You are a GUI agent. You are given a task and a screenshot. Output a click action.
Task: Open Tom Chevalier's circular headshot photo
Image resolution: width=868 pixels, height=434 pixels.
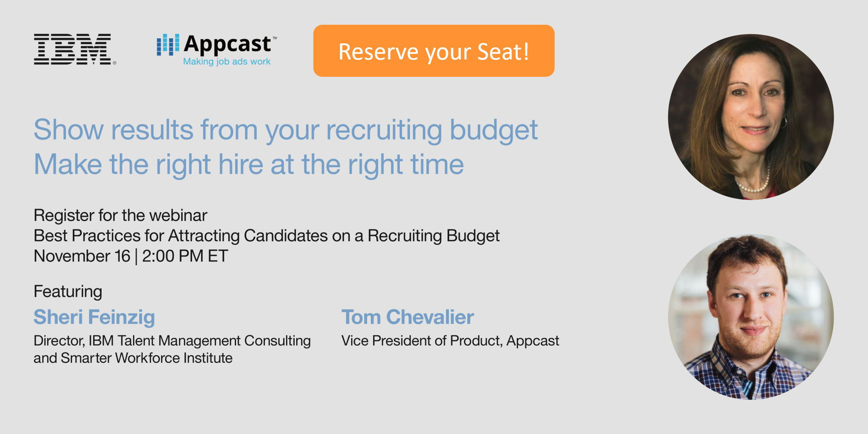point(751,317)
